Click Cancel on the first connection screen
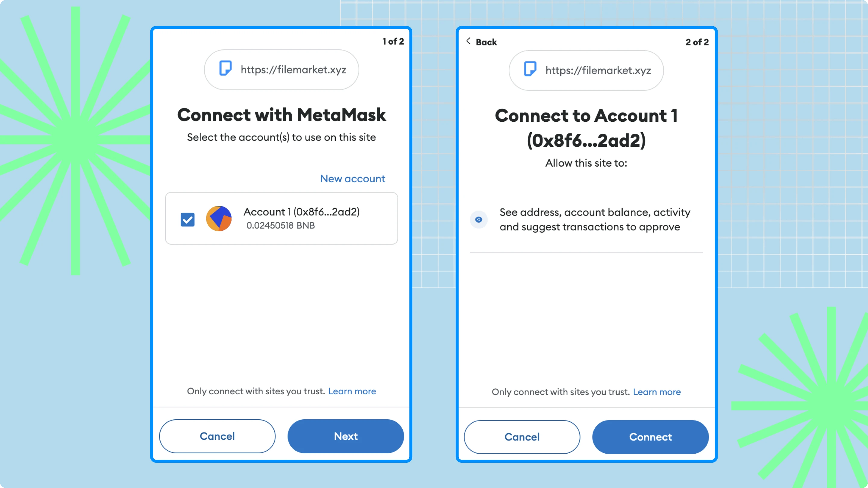Screen dimensions: 868x488 tap(217, 436)
